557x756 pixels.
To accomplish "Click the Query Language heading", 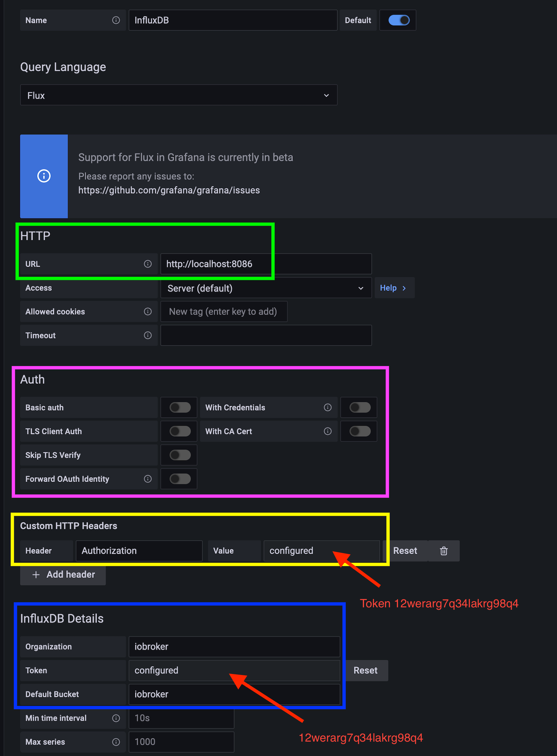I will [x=63, y=67].
